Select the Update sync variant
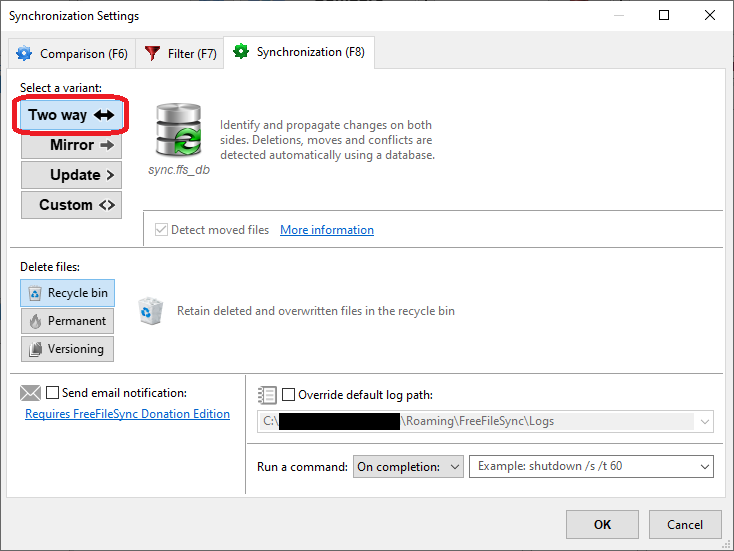The image size is (734, 551). (71, 175)
